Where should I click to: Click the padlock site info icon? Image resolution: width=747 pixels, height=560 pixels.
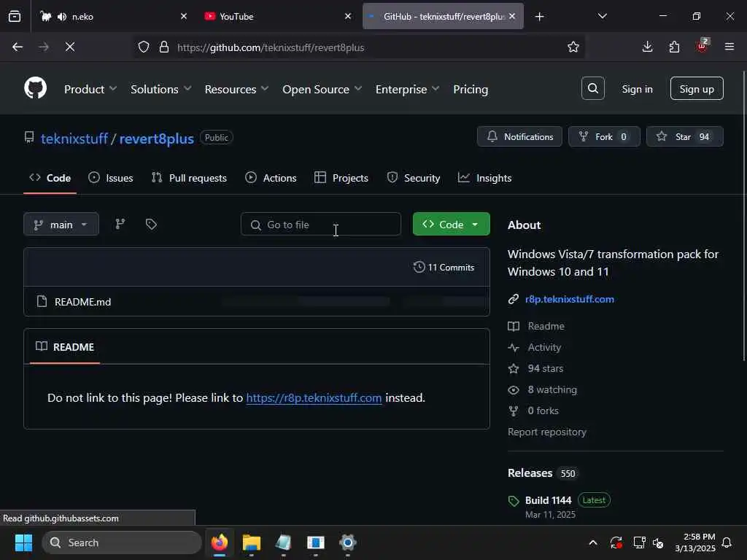coord(164,47)
